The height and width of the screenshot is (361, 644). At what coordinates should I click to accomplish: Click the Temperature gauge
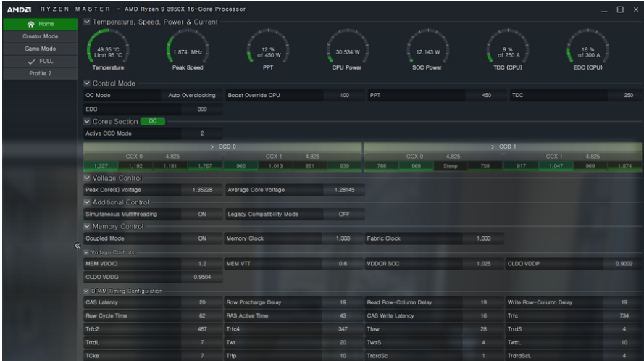[108, 50]
